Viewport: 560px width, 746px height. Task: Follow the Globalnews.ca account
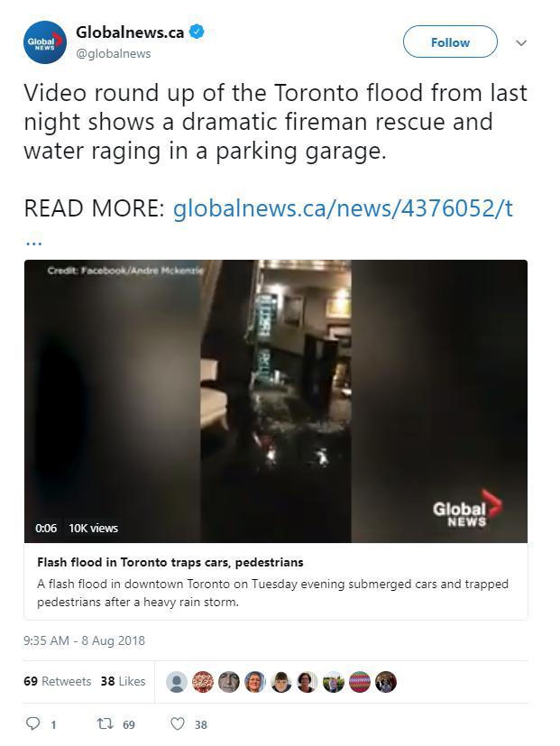pos(450,41)
